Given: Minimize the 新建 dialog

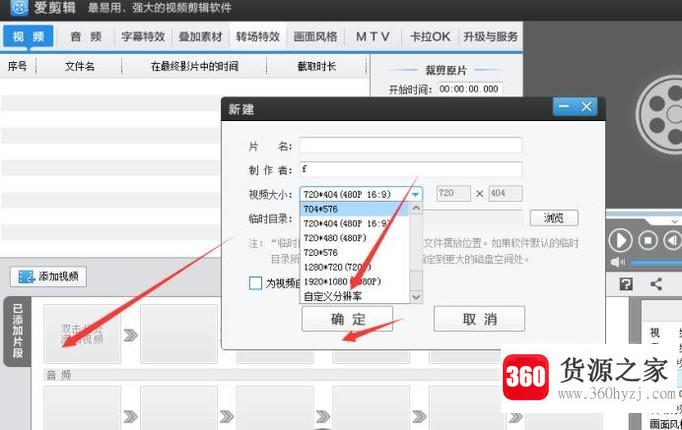Looking at the screenshot, I should point(564,107).
